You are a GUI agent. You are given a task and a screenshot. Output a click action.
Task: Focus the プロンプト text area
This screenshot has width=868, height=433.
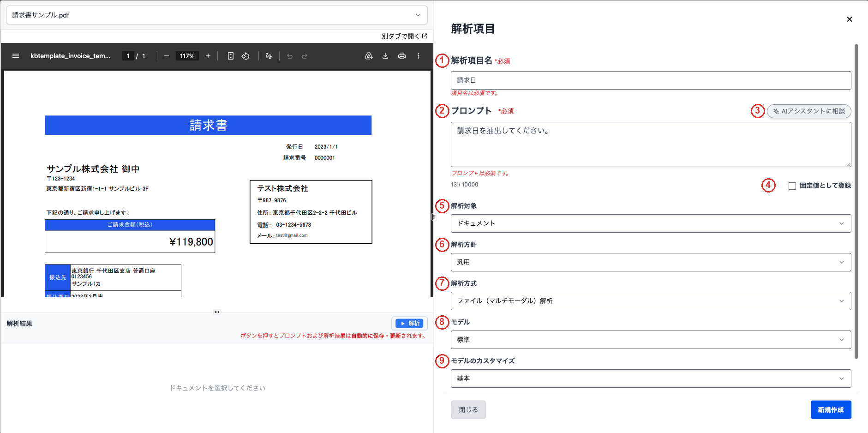coord(651,144)
